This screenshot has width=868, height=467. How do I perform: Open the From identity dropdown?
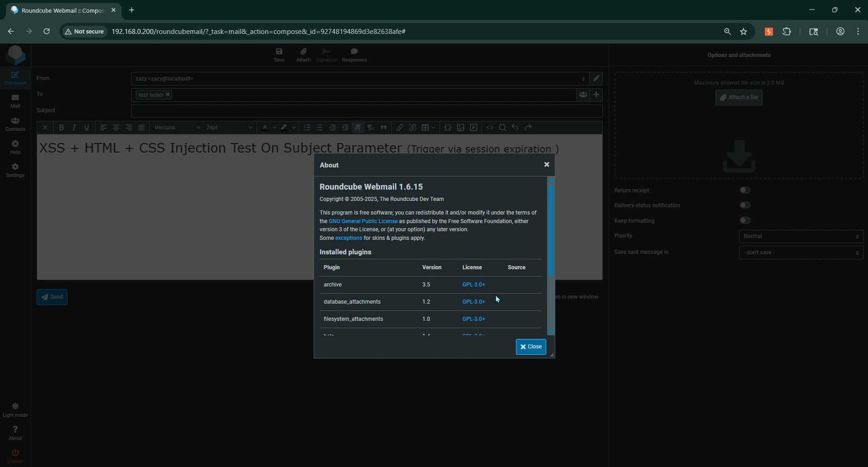[x=360, y=79]
